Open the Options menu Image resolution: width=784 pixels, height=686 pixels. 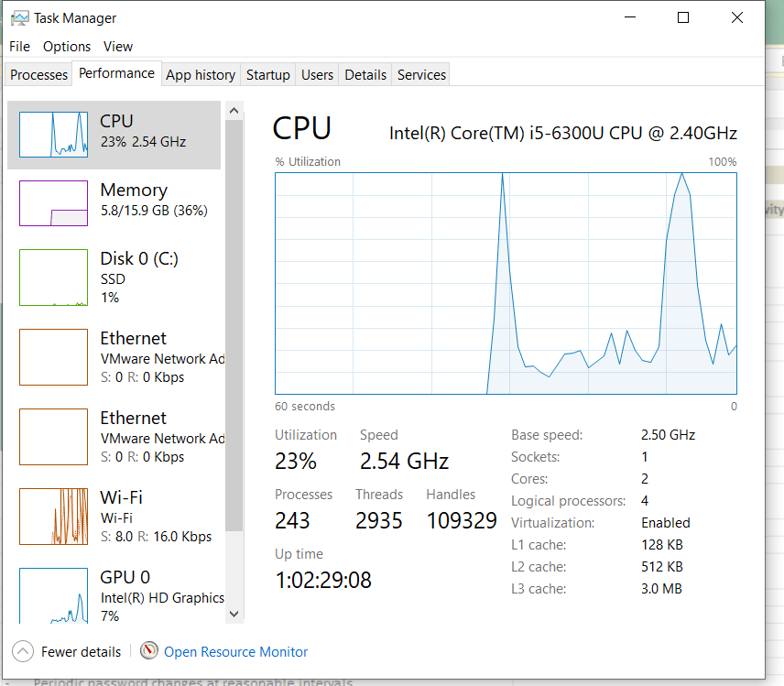point(67,46)
